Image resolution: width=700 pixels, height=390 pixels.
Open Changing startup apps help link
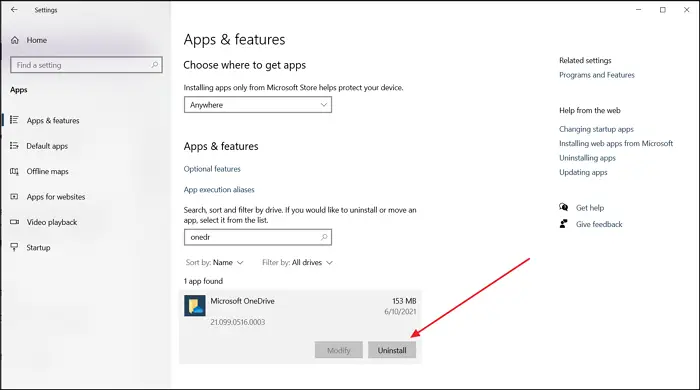(596, 129)
